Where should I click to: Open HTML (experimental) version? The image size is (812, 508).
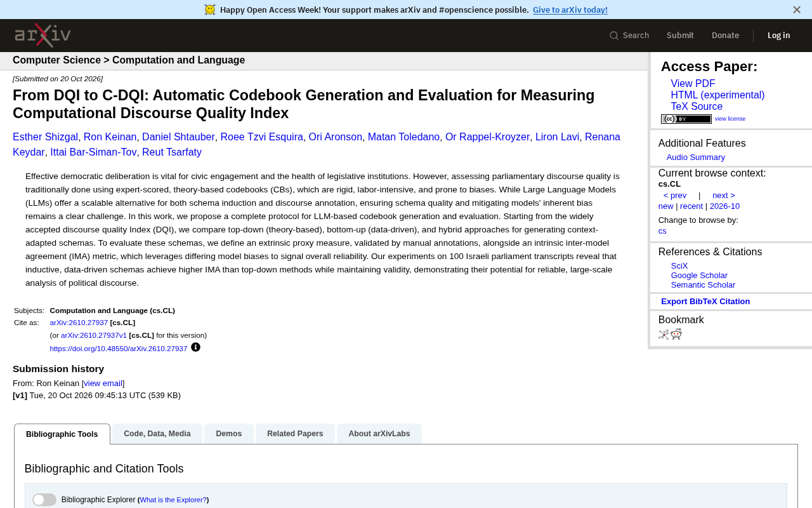point(717,95)
